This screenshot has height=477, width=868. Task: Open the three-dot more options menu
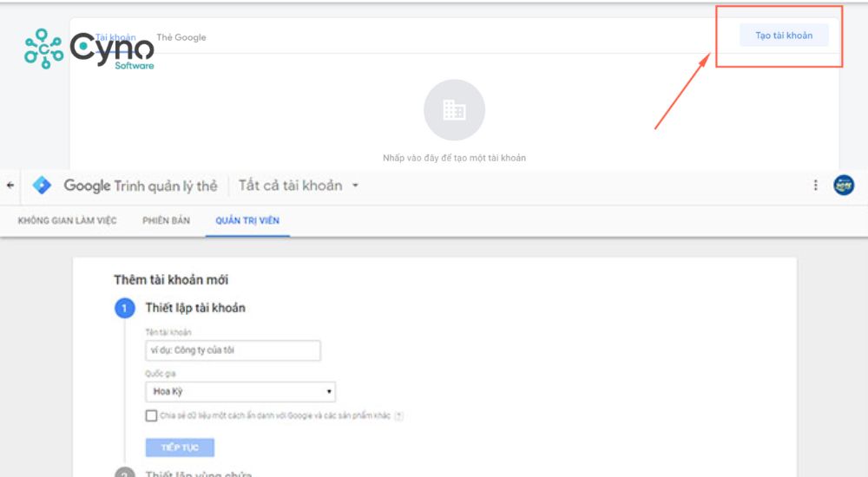click(x=815, y=186)
